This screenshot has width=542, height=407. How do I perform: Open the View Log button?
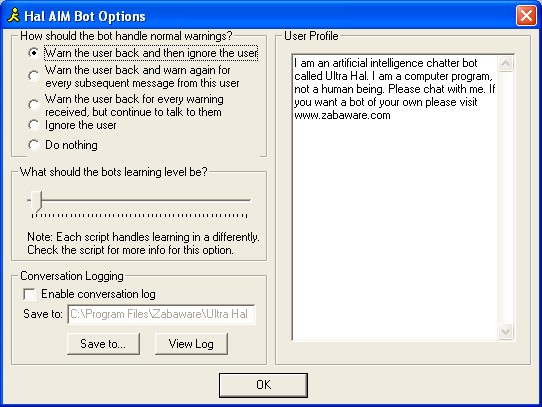coord(191,344)
